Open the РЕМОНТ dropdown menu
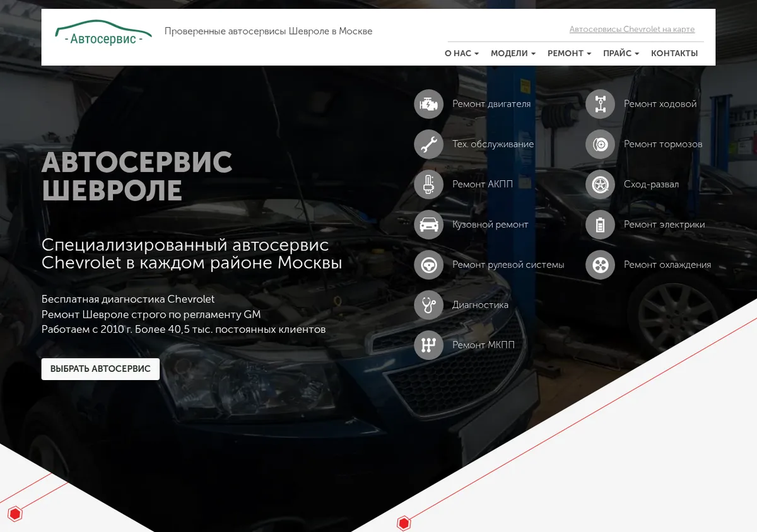The width and height of the screenshot is (757, 532). click(x=569, y=54)
